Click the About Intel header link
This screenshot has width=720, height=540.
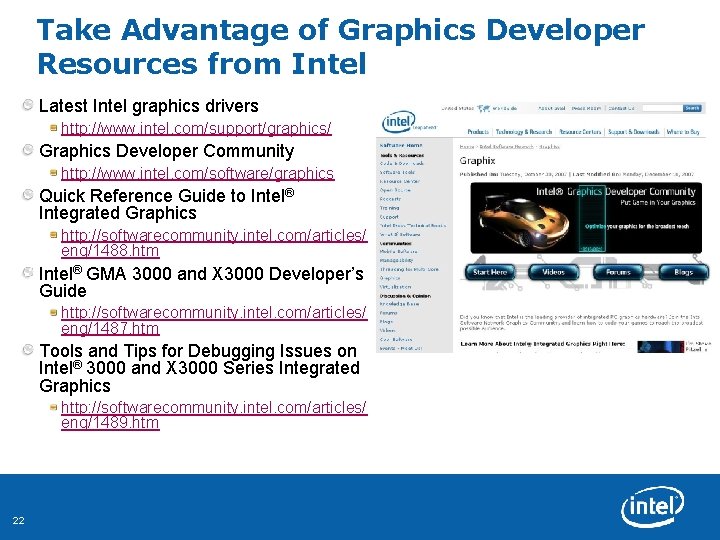point(551,108)
